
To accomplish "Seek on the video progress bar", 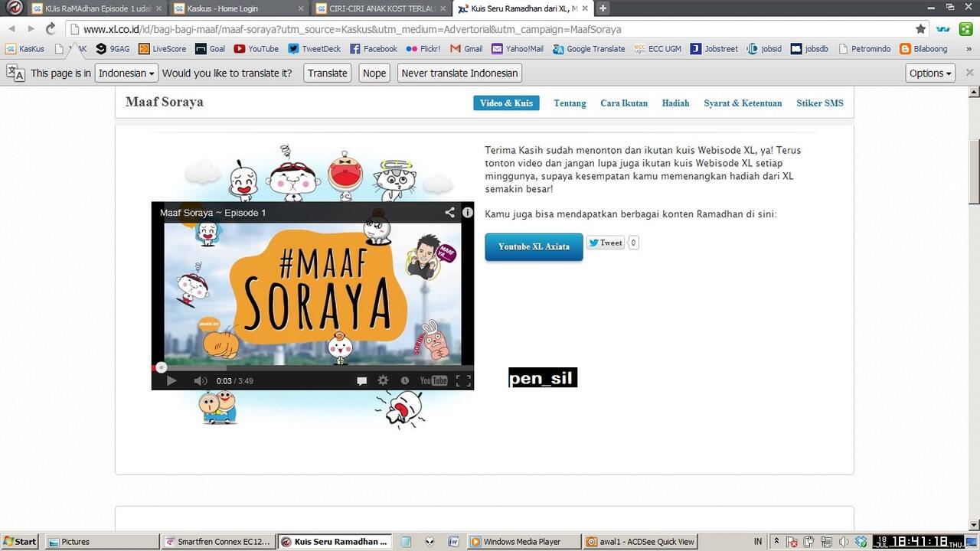I will pyautogui.click(x=312, y=367).
